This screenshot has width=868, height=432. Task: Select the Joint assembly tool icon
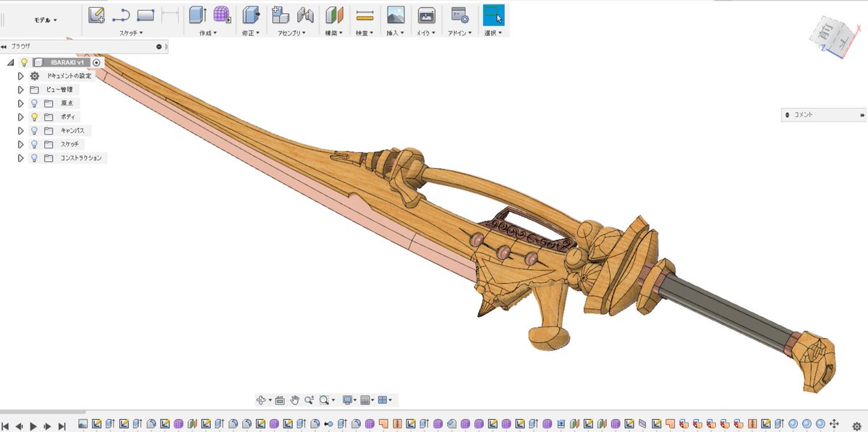(305, 14)
